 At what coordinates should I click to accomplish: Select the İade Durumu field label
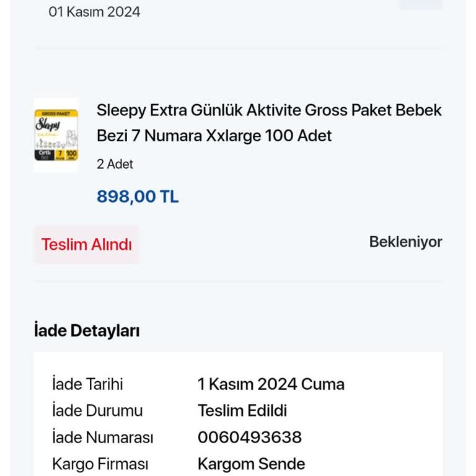(97, 411)
